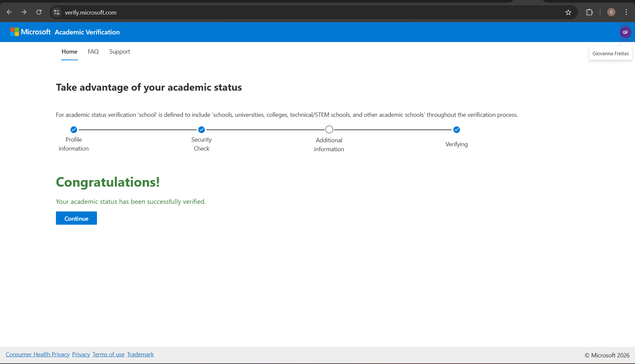This screenshot has height=364, width=635.
Task: Click the Profile information step checkmark
Action: (x=74, y=130)
